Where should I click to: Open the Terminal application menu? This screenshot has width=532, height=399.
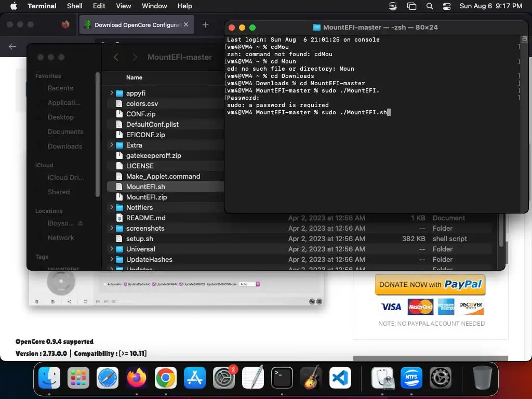pos(42,6)
